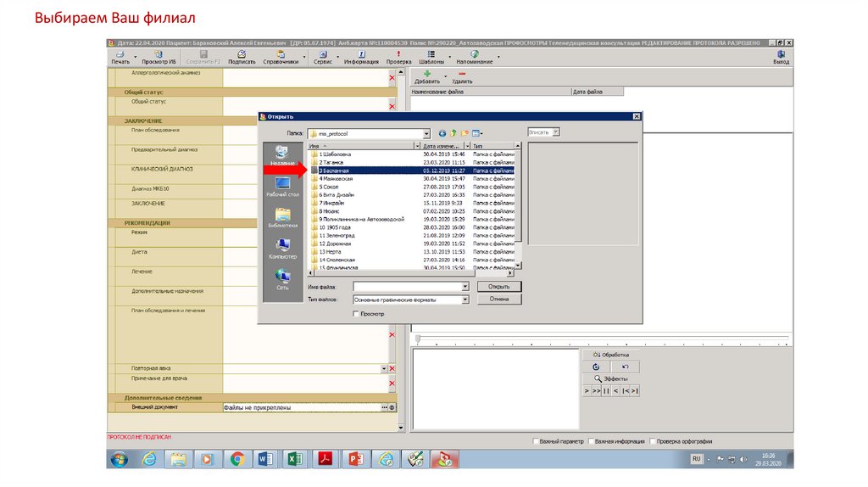Open the view menu icon in dialog
The image size is (868, 487).
tap(476, 133)
